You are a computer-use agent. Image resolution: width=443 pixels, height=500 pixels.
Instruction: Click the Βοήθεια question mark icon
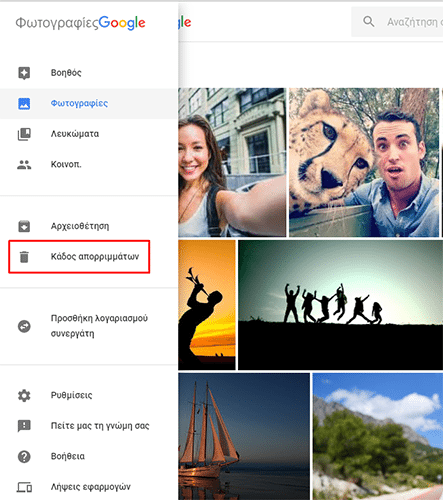(x=24, y=456)
